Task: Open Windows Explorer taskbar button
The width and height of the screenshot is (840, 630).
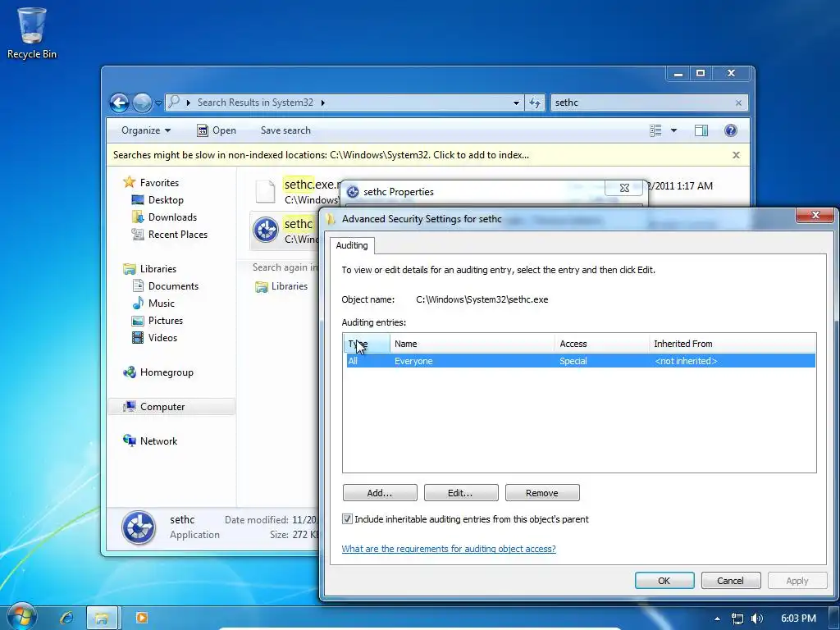Action: (x=101, y=618)
